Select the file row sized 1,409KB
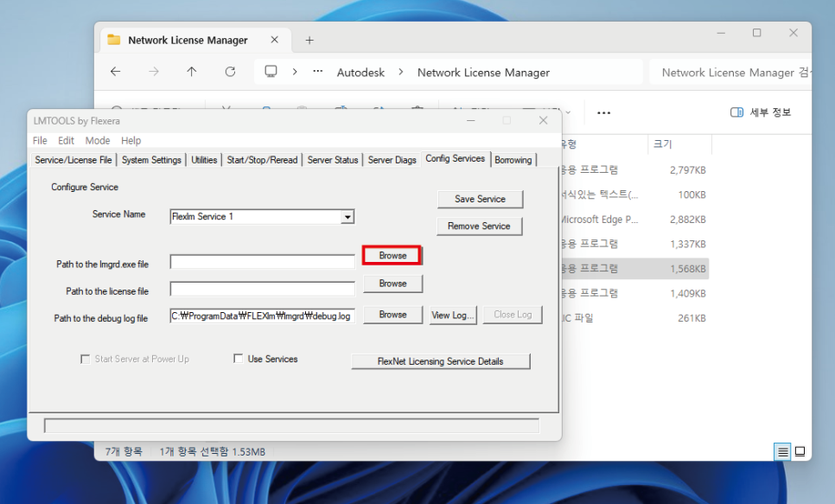Image resolution: width=835 pixels, height=504 pixels. pos(634,293)
